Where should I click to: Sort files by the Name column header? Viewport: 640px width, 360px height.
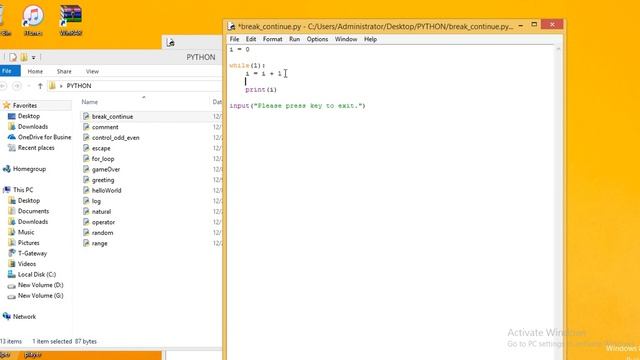tap(89, 102)
